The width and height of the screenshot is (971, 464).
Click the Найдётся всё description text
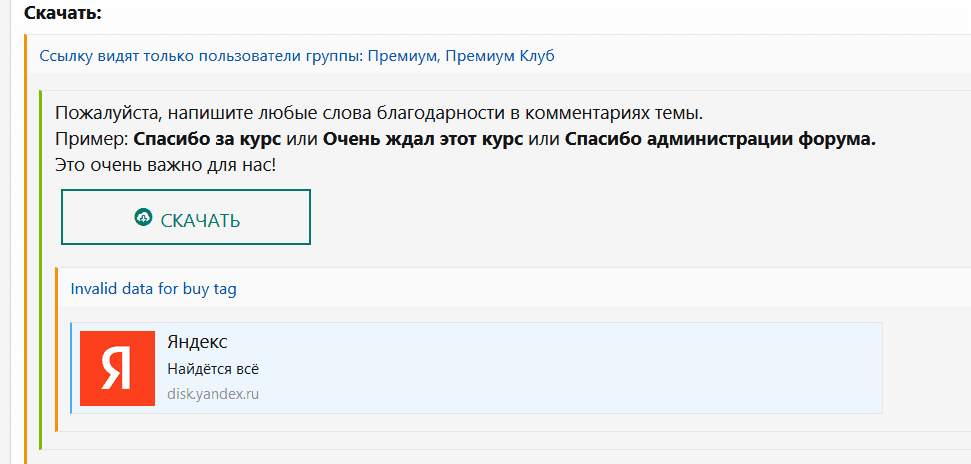[x=213, y=369]
